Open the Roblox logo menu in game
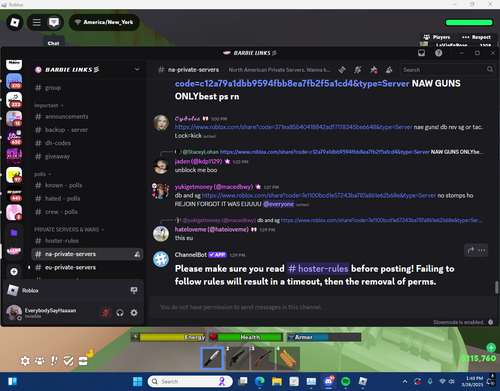Image resolution: width=500 pixels, height=391 pixels. pos(15,22)
